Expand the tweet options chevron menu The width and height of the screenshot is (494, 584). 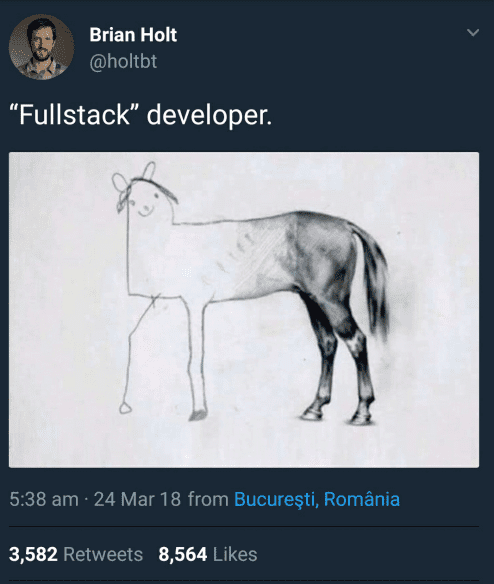[x=473, y=33]
